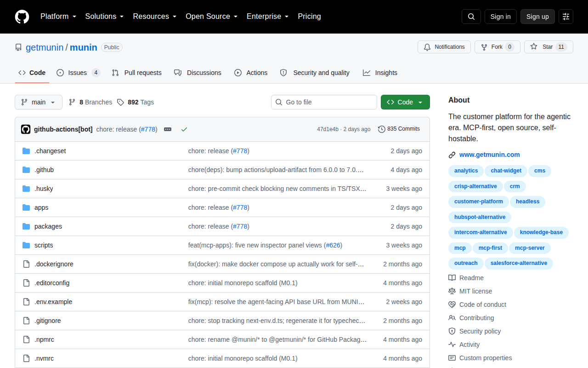Click the history clock icon by 835 Commits
Viewport: 588px width, 368px height.
point(382,129)
